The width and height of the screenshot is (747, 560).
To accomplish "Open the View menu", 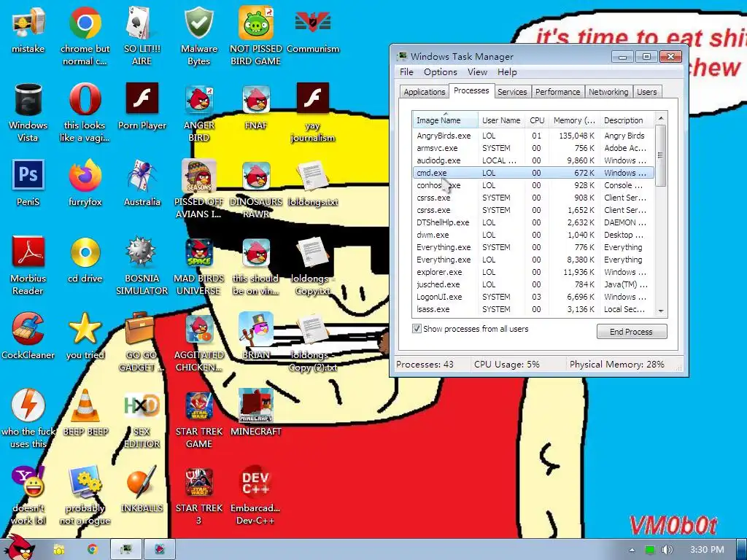I will (477, 72).
